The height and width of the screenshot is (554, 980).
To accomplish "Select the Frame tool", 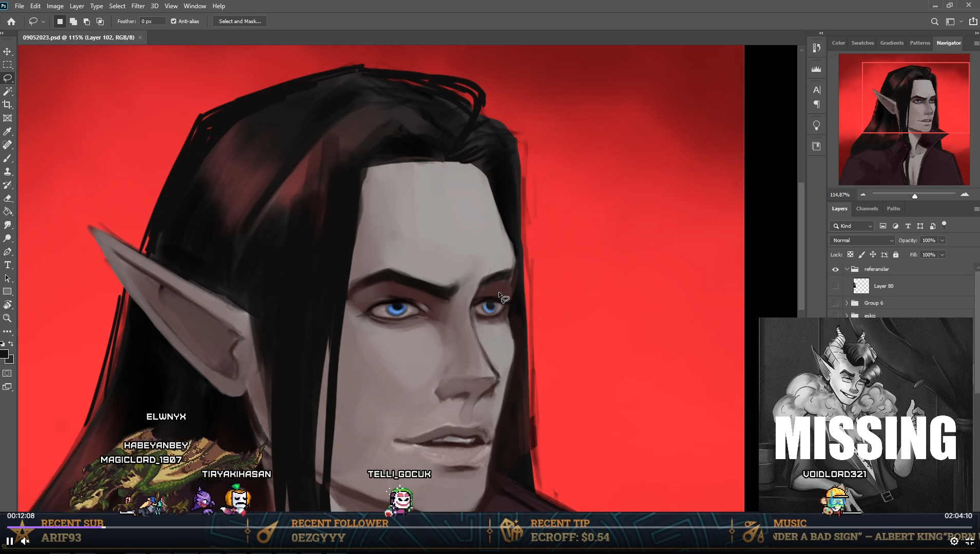I will (x=7, y=118).
